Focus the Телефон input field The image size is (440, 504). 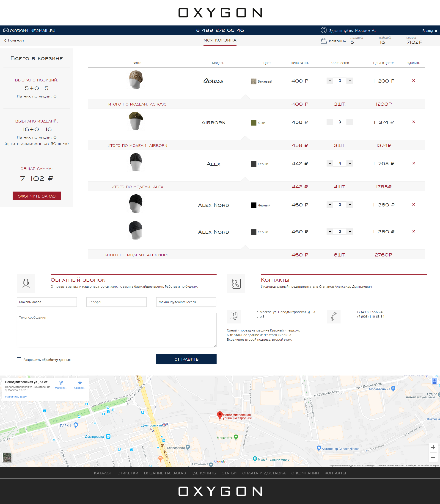116,302
